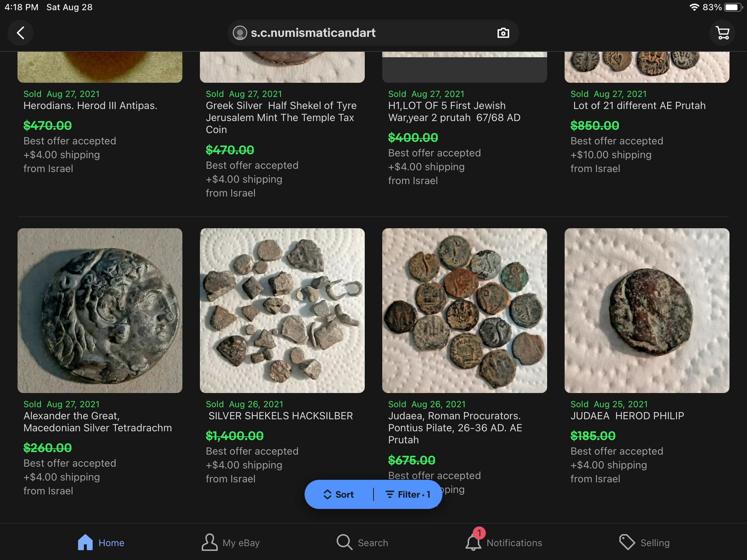Screen dimensions: 747x560
Task: Open the My eBay profile icon
Action: (x=209, y=542)
